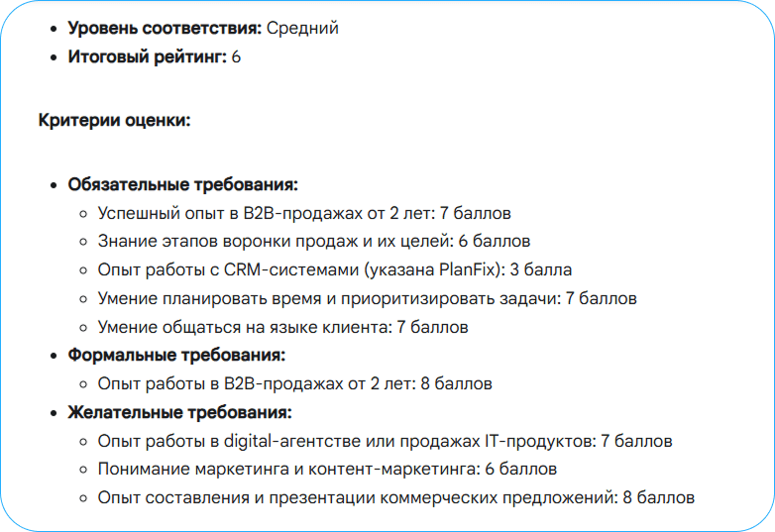This screenshot has width=775, height=532.
Task: Click 'Опыт работы в B2B-продажах' 8 баллов line
Action: 294,383
